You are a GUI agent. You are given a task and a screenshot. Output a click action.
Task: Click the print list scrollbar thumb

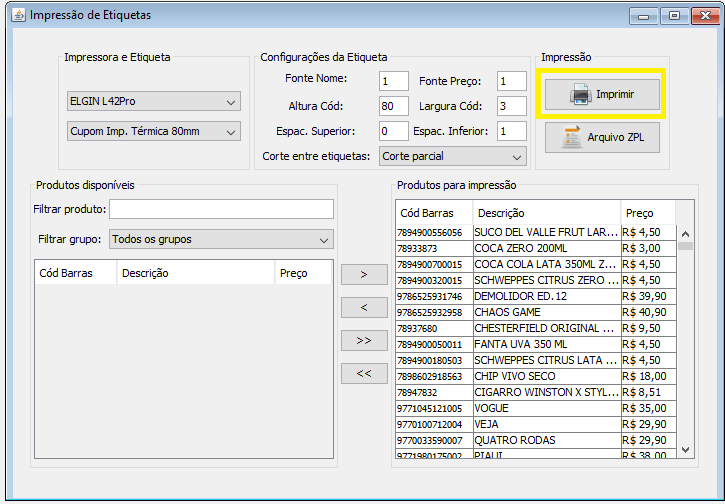pyautogui.click(x=685, y=246)
